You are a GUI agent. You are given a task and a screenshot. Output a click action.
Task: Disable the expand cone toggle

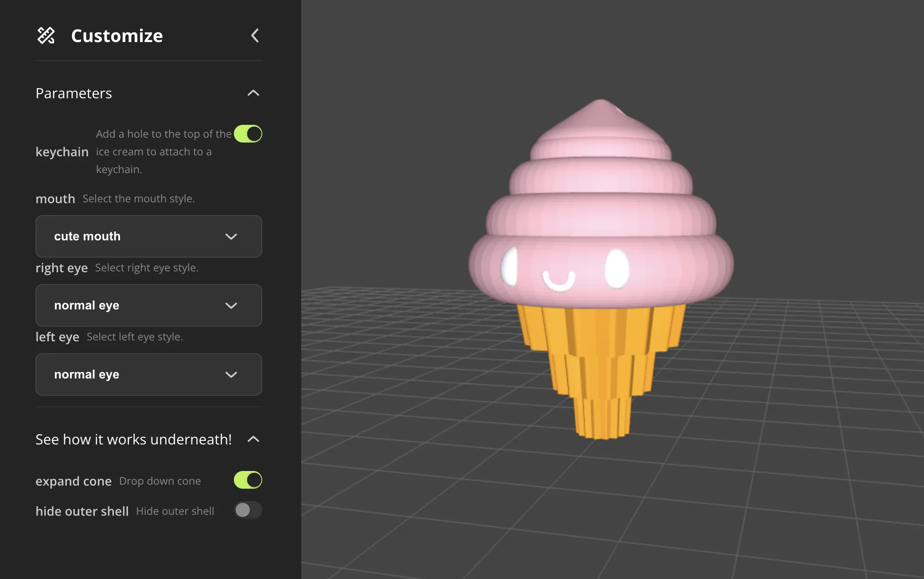point(248,480)
